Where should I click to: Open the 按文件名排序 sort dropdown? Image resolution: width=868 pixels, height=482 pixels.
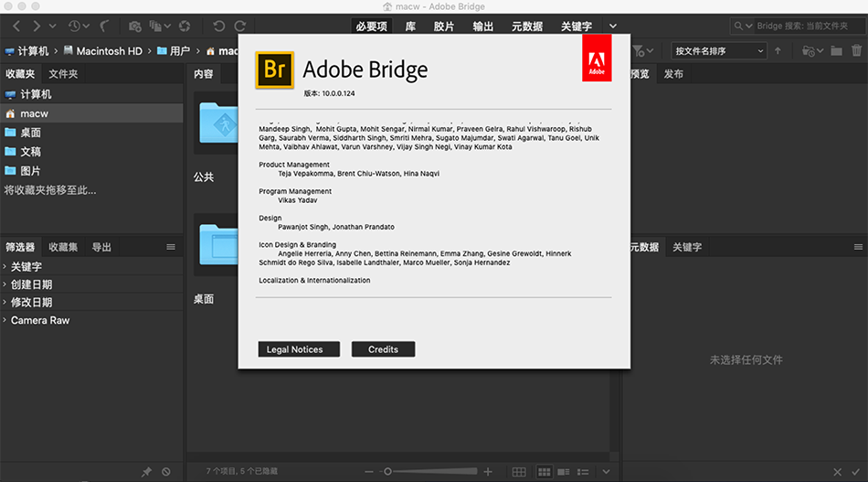click(719, 51)
